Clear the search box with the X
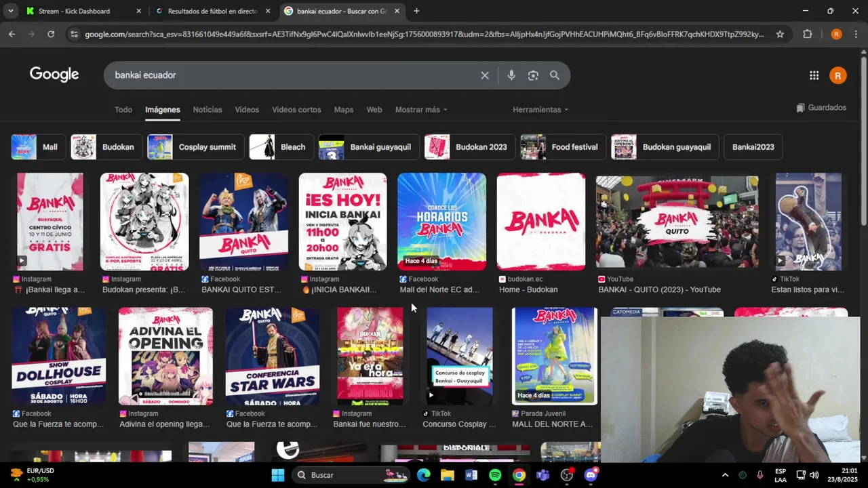868x488 pixels. (x=485, y=75)
